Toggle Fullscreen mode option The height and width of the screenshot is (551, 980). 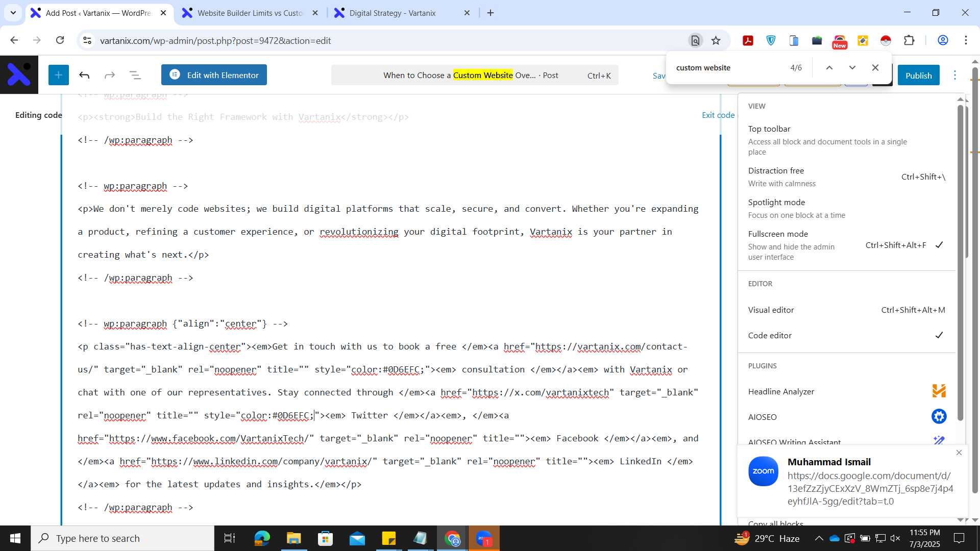[846, 245]
